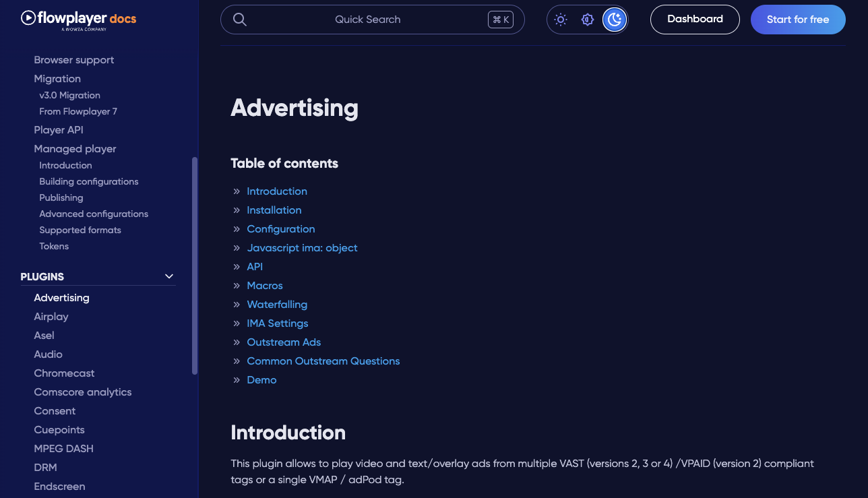Jump to Waterfalling section link
868x498 pixels.
coord(277,305)
